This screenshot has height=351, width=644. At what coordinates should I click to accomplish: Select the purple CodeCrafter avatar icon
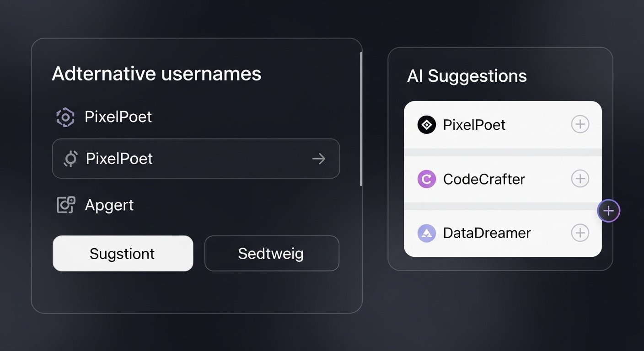pyautogui.click(x=426, y=179)
